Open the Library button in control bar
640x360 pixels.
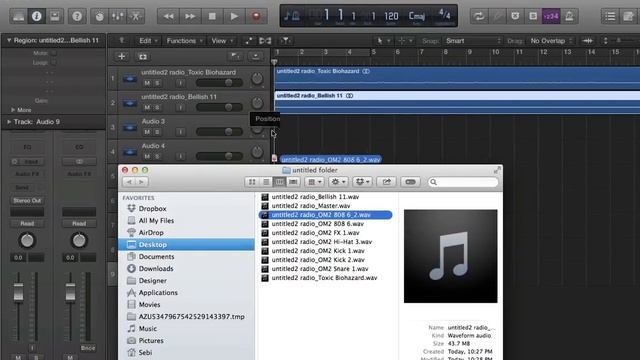18,16
